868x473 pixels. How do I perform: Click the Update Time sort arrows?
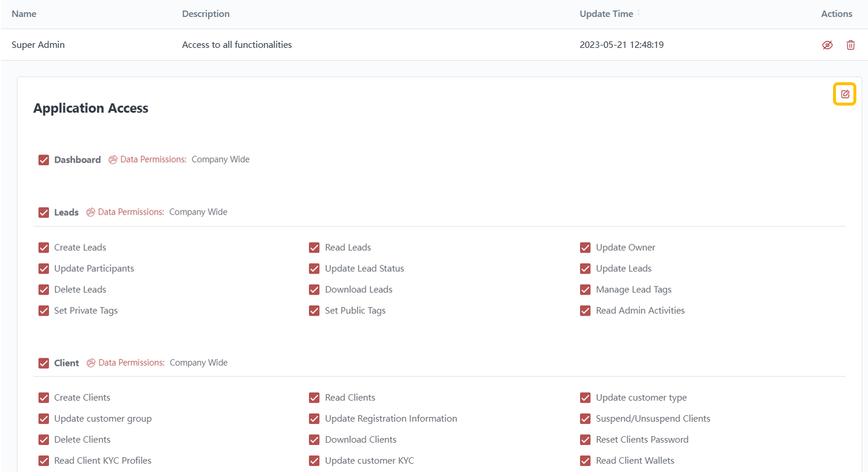pos(638,13)
